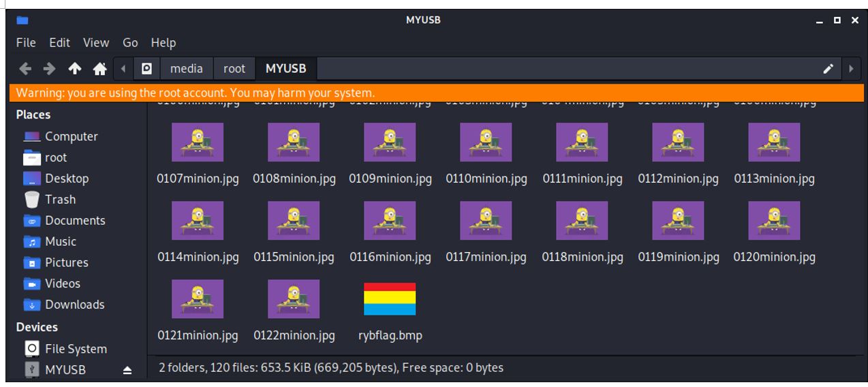This screenshot has width=868, height=387.
Task: Click the status bar file count text
Action: click(330, 367)
